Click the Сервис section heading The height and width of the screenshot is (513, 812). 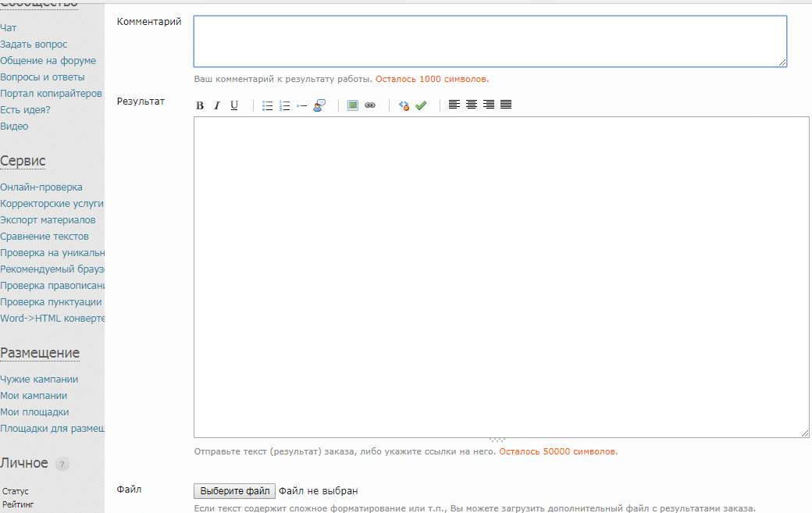click(23, 161)
